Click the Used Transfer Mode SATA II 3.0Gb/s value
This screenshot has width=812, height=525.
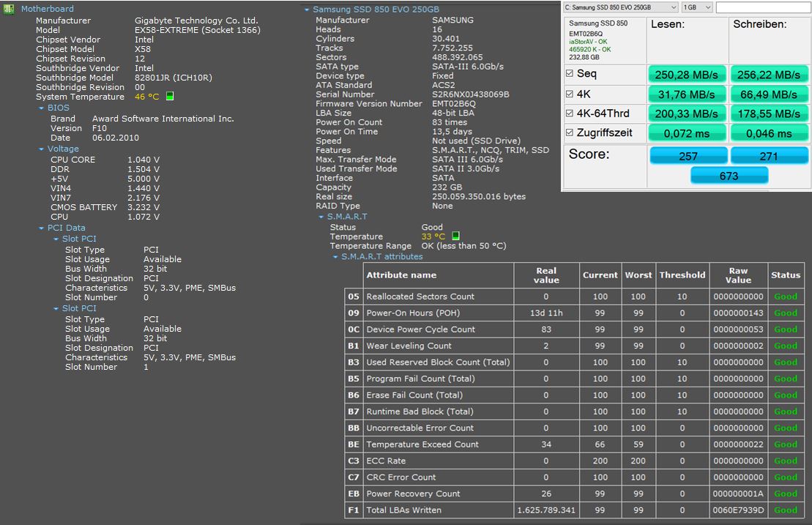[466, 169]
